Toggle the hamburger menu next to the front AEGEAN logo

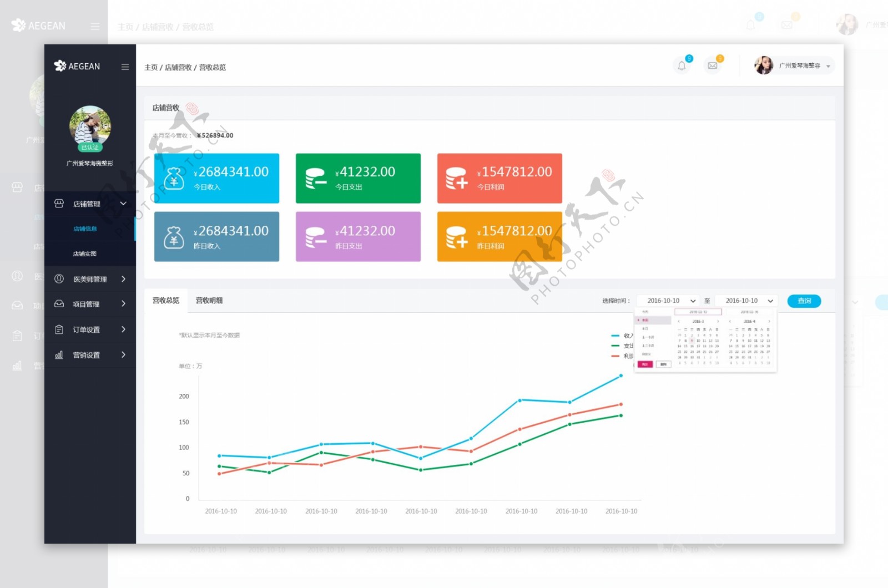click(125, 67)
